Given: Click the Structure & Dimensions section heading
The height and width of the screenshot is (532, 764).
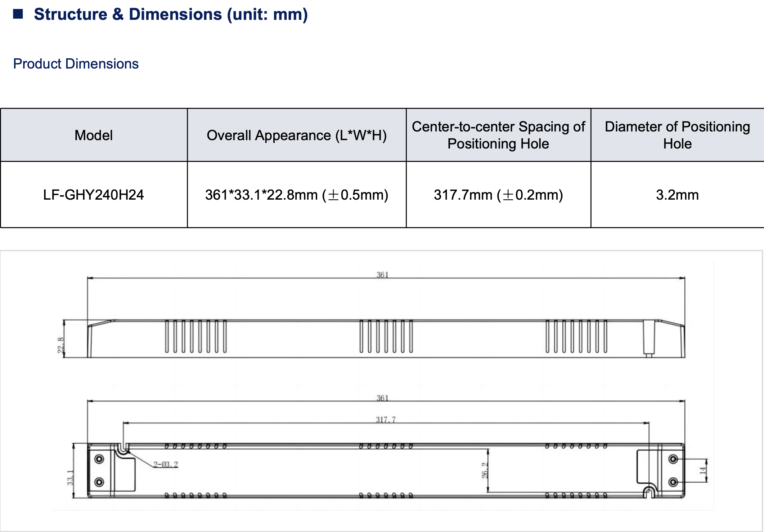Looking at the screenshot, I should pos(171,14).
